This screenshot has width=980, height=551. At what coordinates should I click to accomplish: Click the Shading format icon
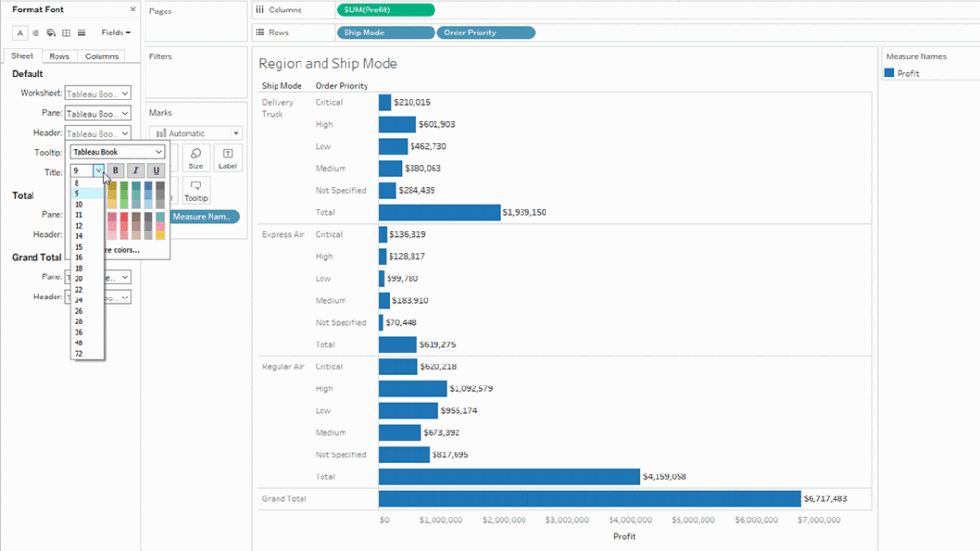pyautogui.click(x=50, y=32)
